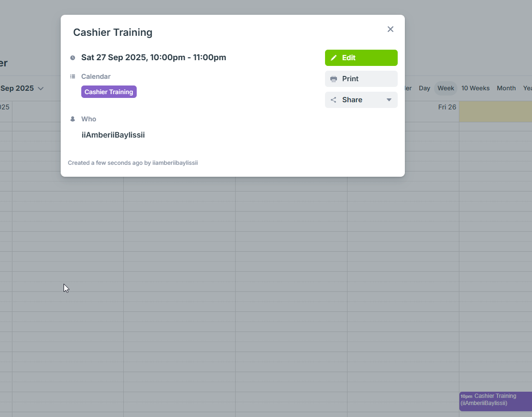Click the event date and time text

[x=153, y=58]
